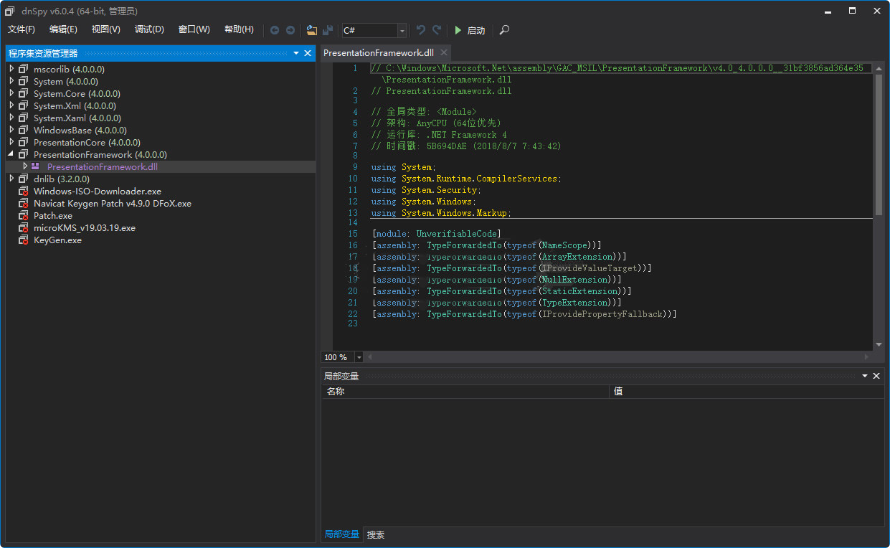The width and height of the screenshot is (892, 551).
Task: Open the 100 % zoom dropdown
Action: pyautogui.click(x=357, y=357)
